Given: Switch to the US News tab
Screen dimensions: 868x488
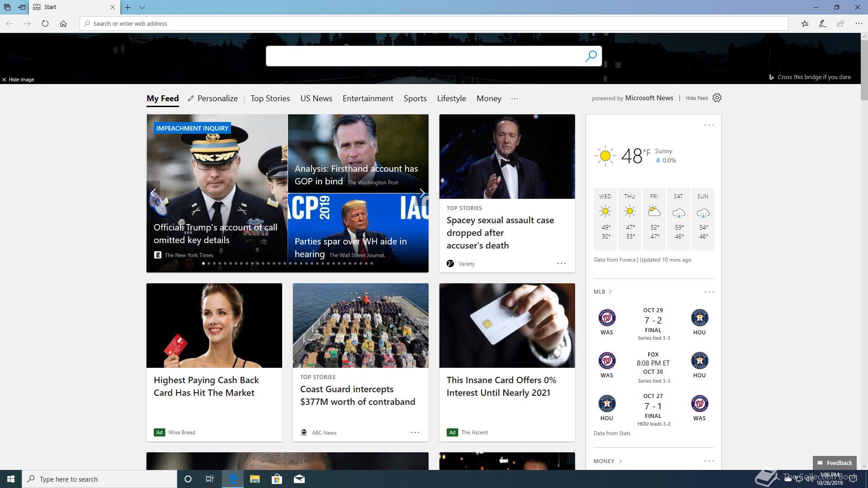Looking at the screenshot, I should coord(316,99).
